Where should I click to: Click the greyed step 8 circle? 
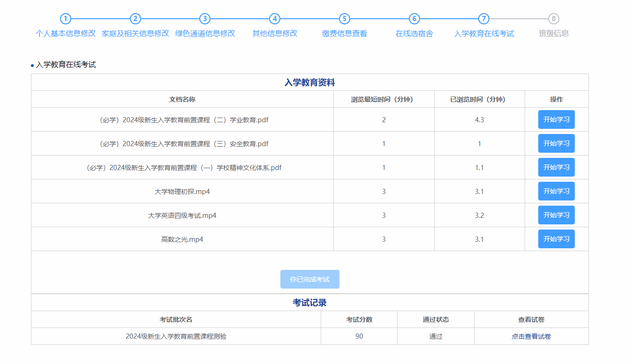pyautogui.click(x=554, y=19)
